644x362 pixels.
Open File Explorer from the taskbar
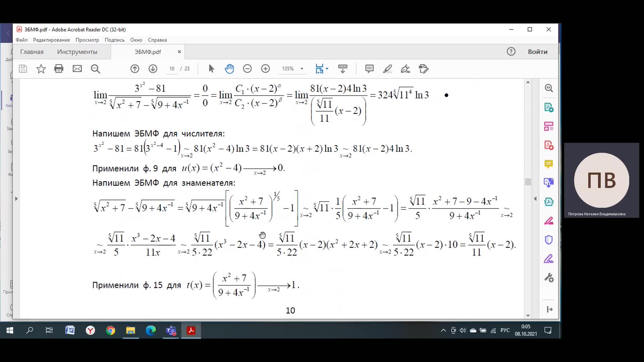[130, 330]
